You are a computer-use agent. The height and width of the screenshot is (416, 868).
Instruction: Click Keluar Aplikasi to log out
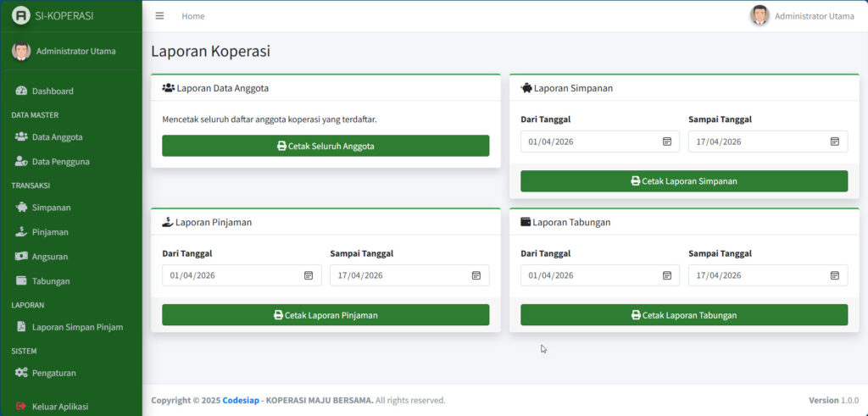point(59,406)
